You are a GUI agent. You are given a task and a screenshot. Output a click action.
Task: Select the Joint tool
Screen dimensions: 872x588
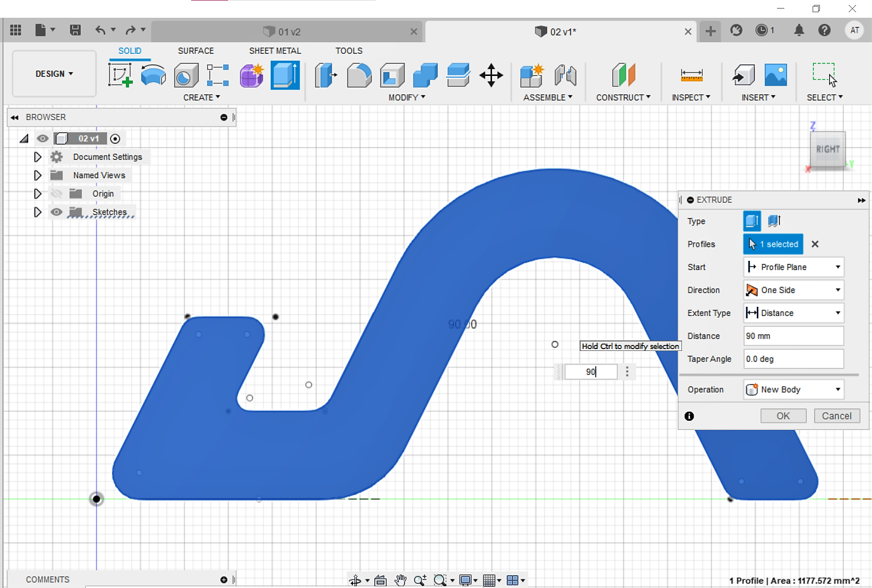pyautogui.click(x=565, y=75)
